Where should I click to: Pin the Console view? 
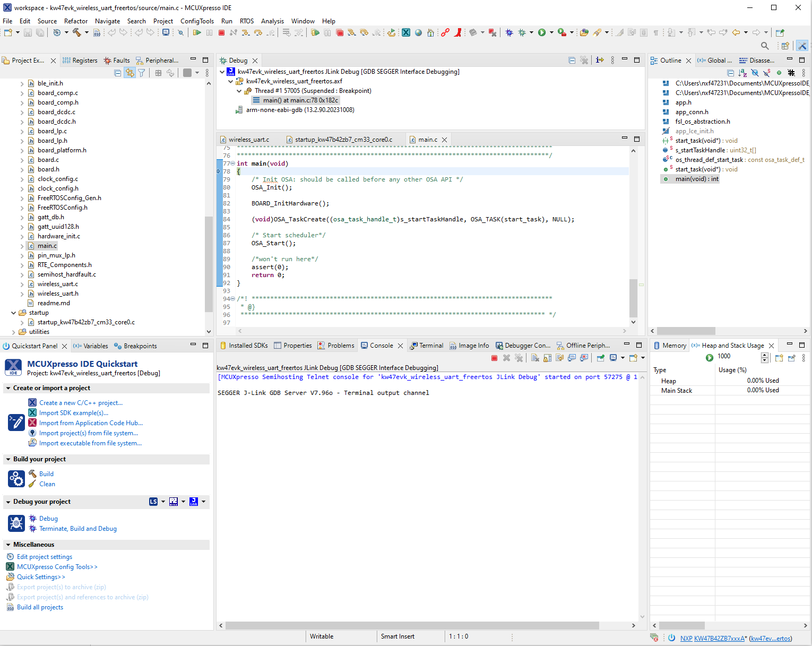click(600, 358)
